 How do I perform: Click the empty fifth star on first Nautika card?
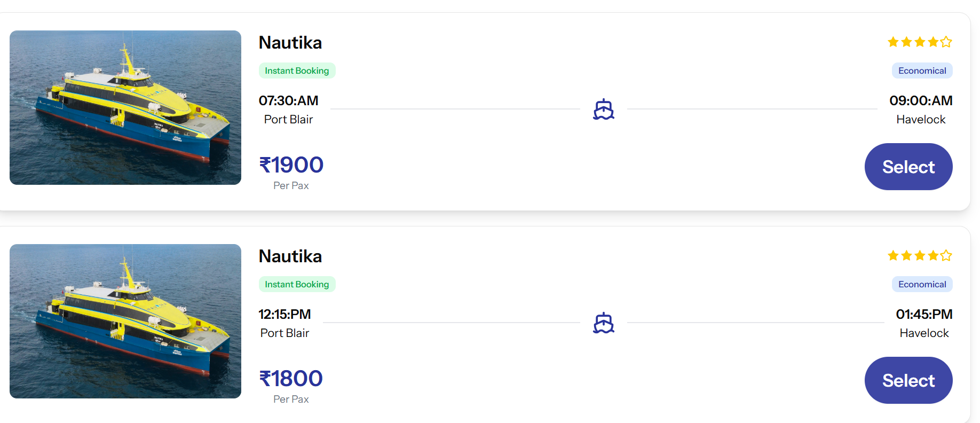(946, 42)
